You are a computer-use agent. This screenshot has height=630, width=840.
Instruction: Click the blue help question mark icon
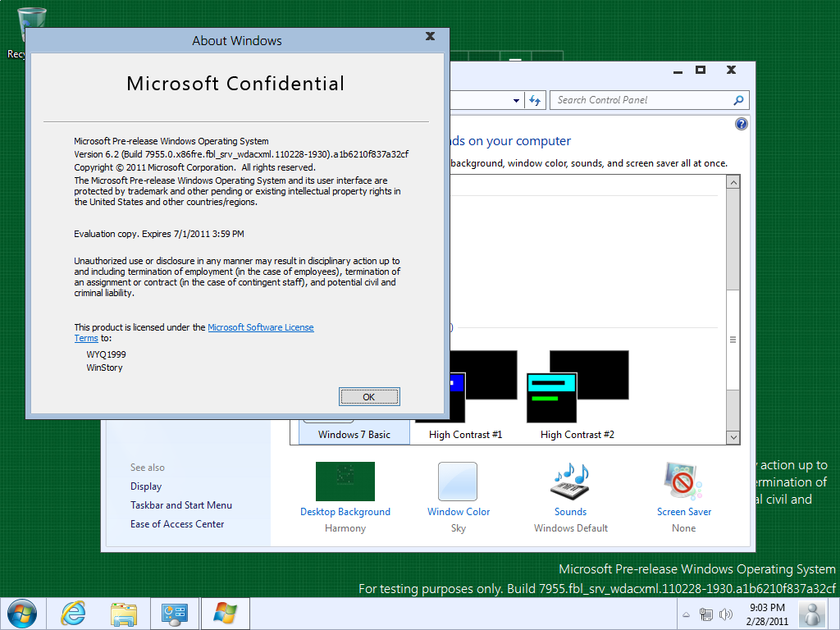pyautogui.click(x=742, y=124)
